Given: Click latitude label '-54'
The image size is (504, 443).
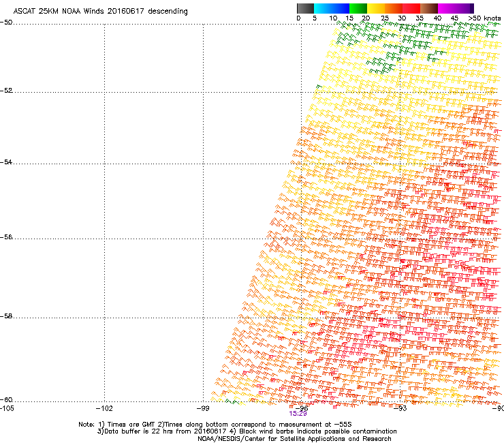Looking at the screenshot, I should point(6,162).
